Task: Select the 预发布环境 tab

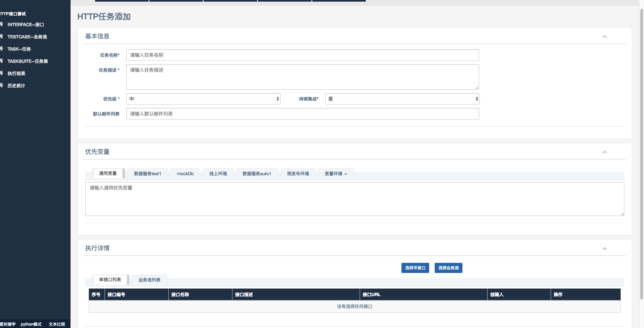Action: (298, 174)
